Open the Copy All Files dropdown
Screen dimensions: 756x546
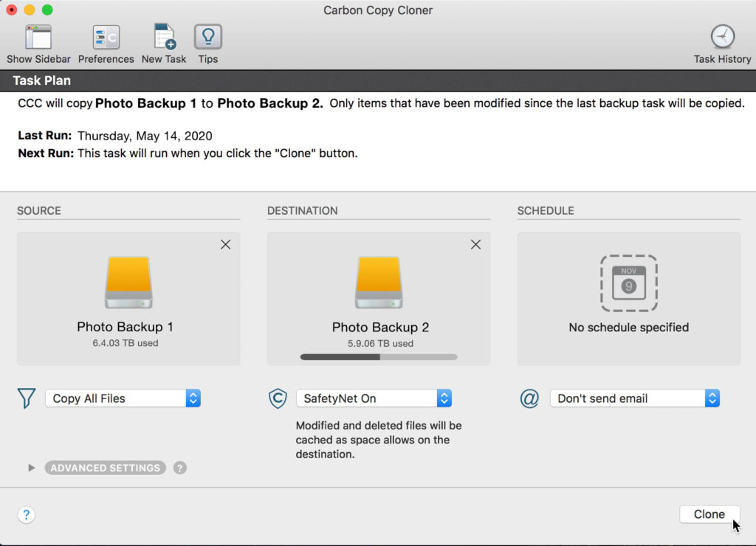pyautogui.click(x=123, y=398)
